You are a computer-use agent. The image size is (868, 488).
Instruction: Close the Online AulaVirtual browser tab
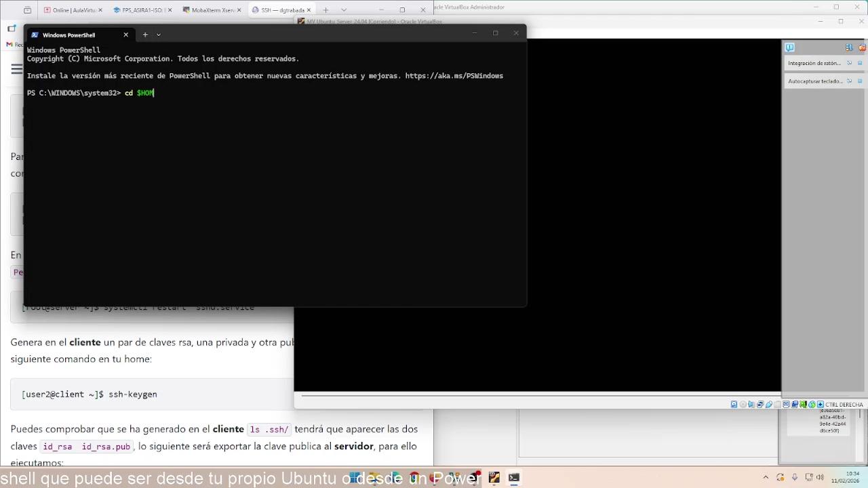click(x=101, y=10)
